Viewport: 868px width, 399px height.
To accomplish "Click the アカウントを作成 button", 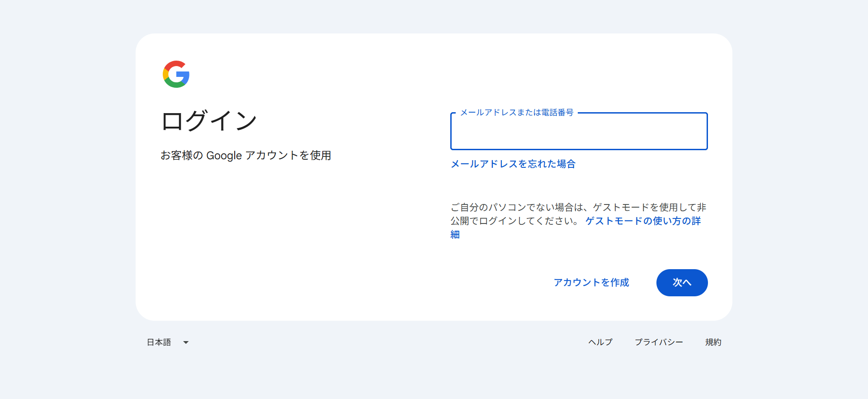I will coord(591,282).
